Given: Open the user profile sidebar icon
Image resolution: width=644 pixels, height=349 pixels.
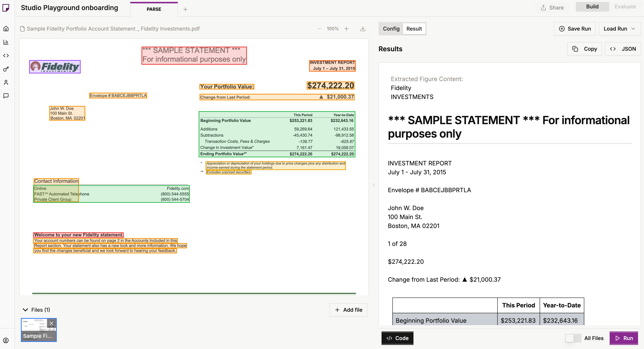Looking at the screenshot, I should tap(6, 82).
